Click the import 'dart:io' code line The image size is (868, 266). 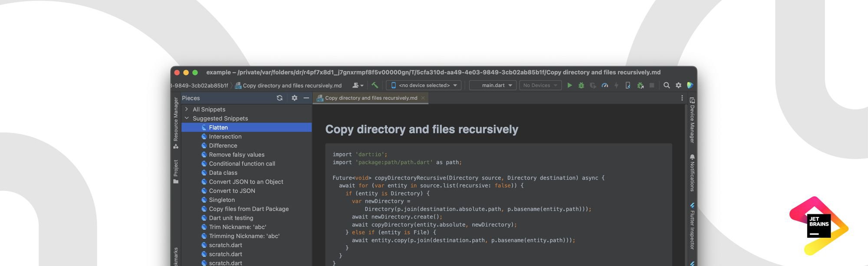(360, 154)
